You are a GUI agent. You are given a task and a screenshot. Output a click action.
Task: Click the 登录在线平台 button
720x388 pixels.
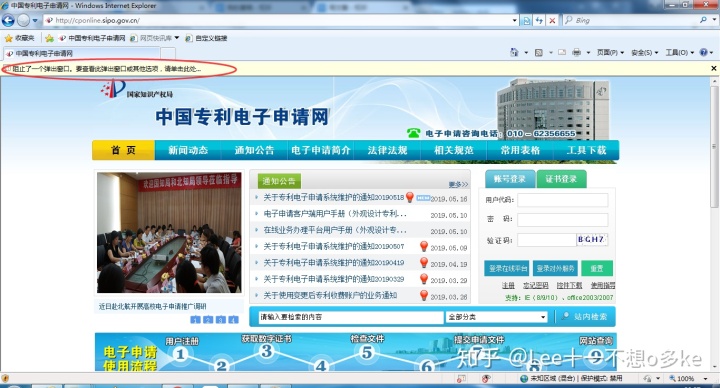tap(506, 269)
